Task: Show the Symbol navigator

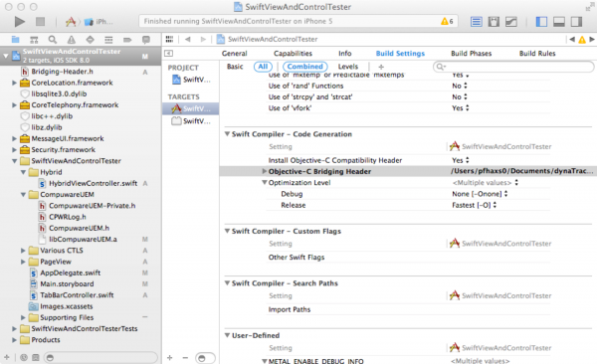Action: click(34, 39)
